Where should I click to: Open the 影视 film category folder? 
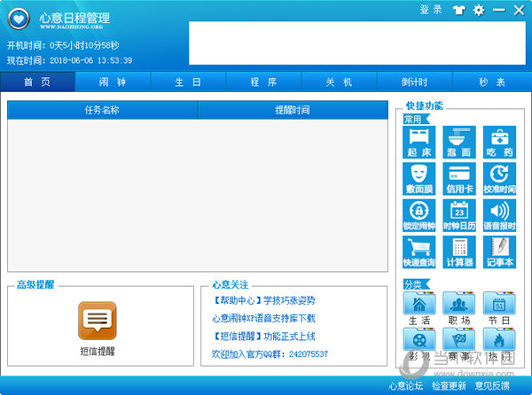pyautogui.click(x=419, y=344)
